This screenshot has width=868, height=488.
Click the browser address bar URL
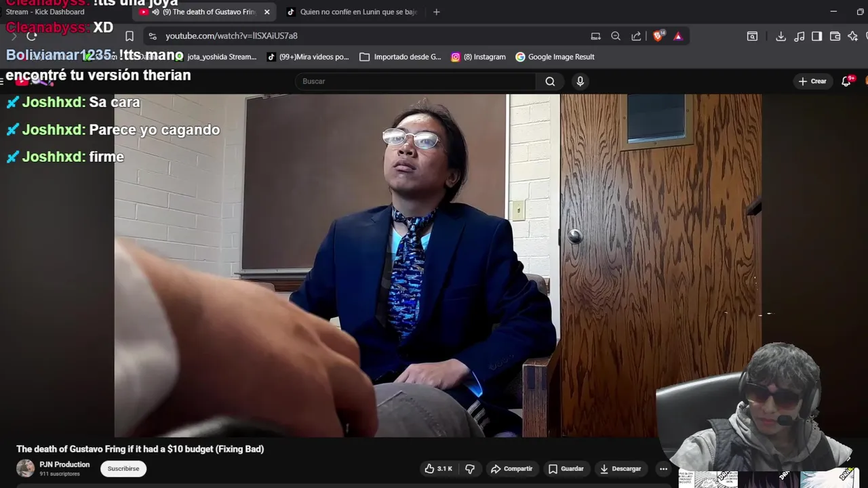tap(231, 36)
